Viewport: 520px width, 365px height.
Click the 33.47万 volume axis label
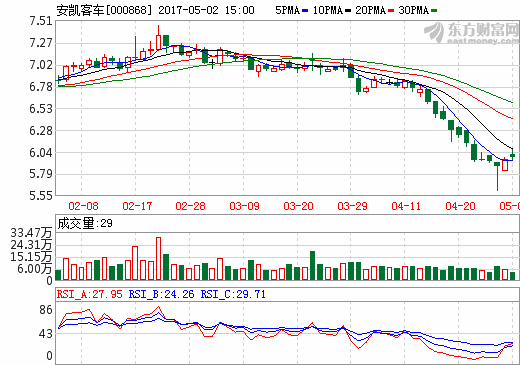tap(31, 233)
